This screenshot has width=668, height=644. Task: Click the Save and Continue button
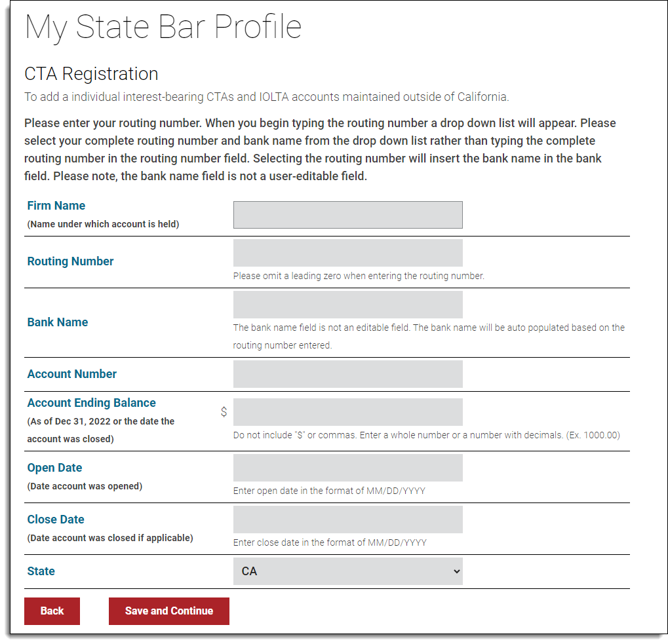[168, 611]
